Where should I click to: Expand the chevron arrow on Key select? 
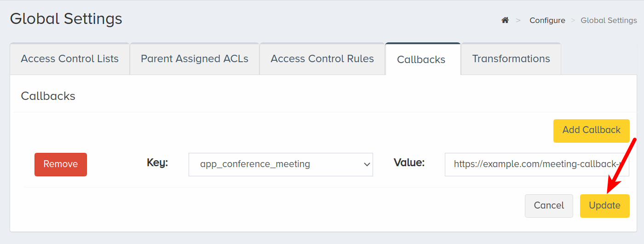(367, 164)
